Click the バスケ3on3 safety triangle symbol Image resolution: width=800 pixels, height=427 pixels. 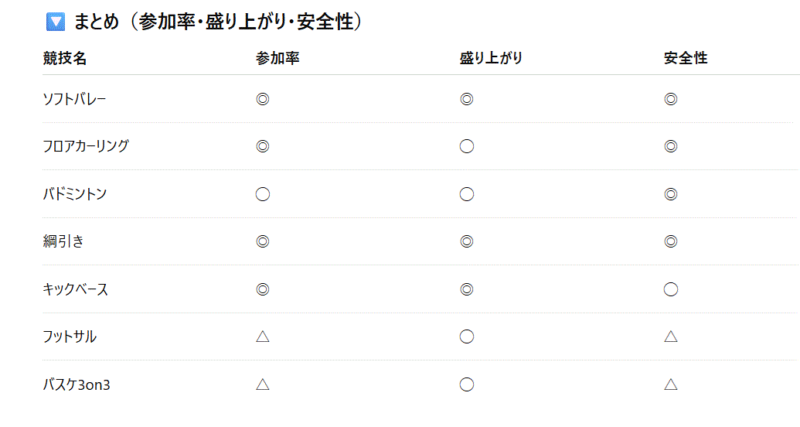point(670,384)
